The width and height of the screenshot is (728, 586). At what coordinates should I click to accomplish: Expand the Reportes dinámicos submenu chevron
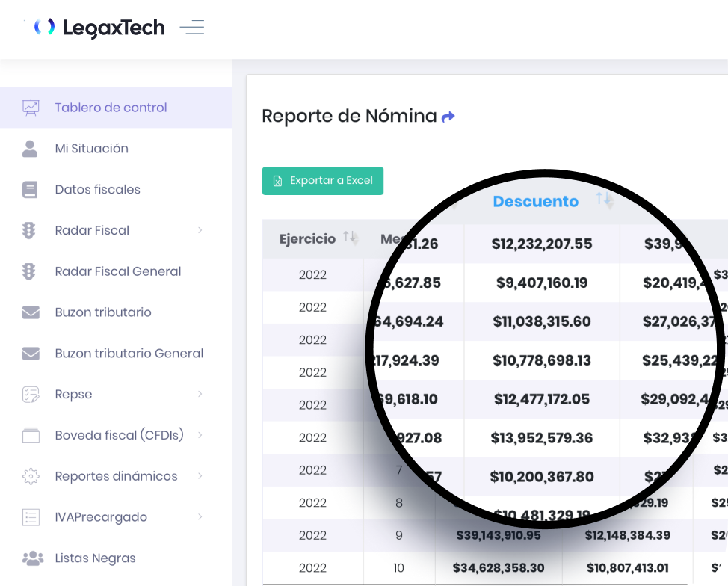pos(200,476)
